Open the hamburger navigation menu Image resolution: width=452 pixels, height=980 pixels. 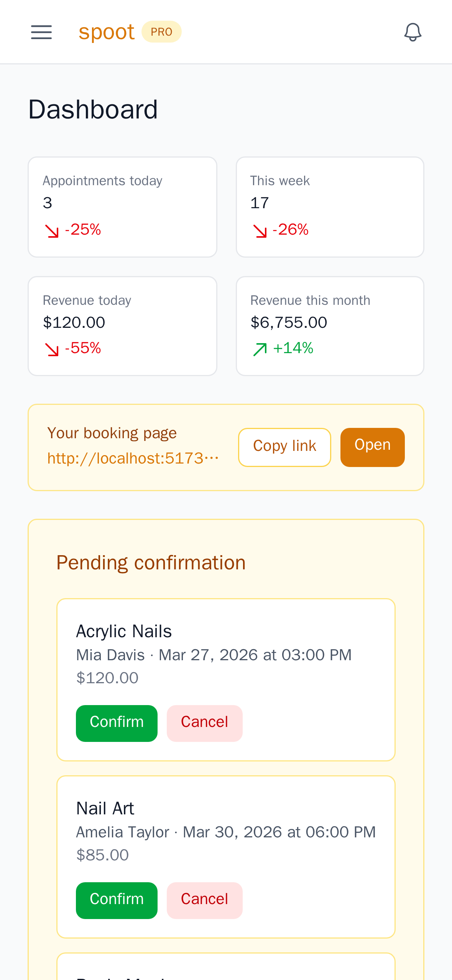pos(41,32)
